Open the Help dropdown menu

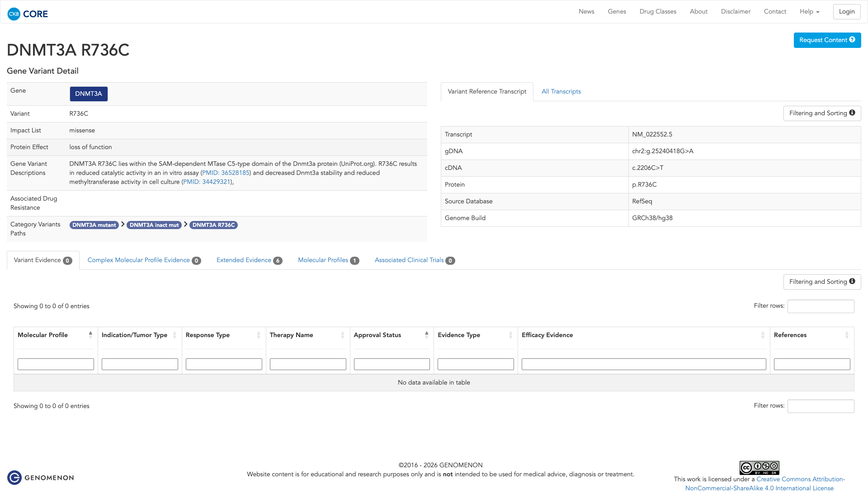coord(809,12)
